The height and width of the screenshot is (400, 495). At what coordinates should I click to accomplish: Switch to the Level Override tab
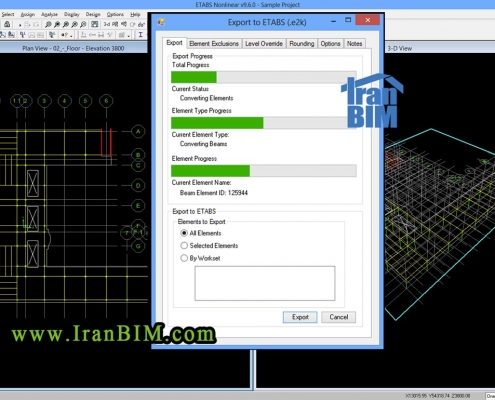(264, 43)
